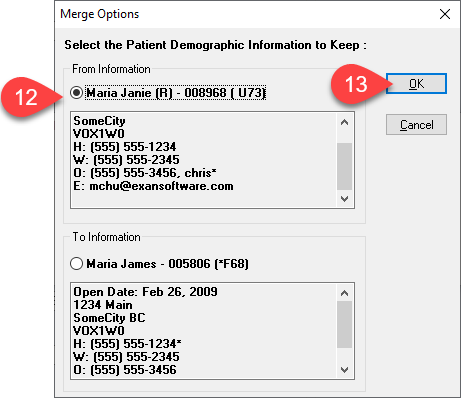Click down arrow in From Information scrollbar
461x398 pixels.
tap(345, 199)
